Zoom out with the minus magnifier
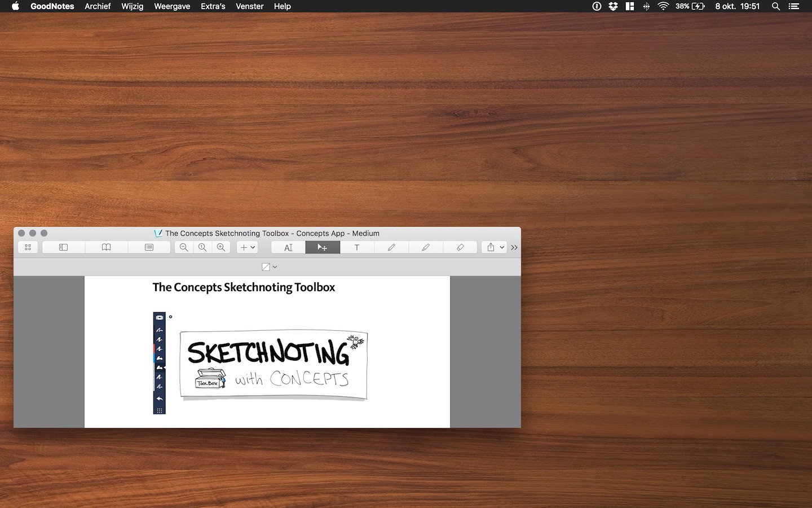The height and width of the screenshot is (508, 812). (183, 247)
